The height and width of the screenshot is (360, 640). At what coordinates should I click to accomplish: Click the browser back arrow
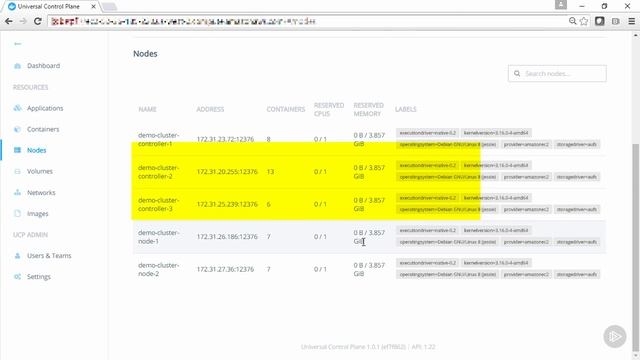point(9,21)
